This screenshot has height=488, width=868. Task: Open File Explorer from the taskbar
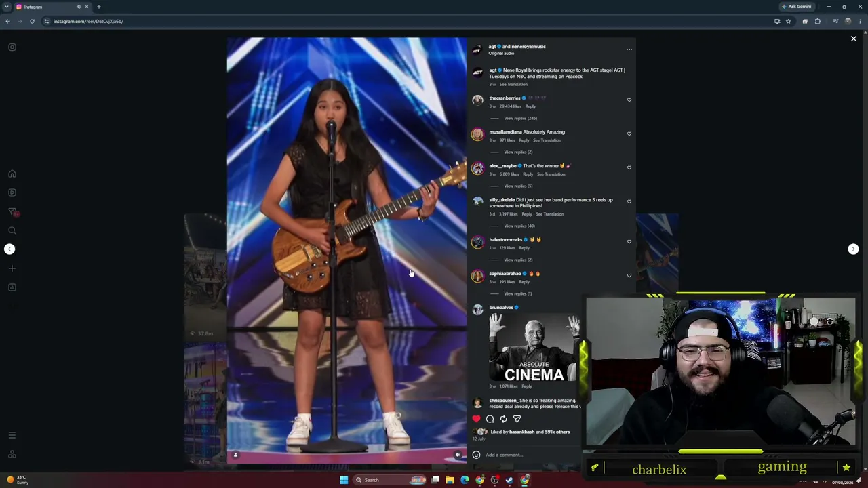pos(450,480)
